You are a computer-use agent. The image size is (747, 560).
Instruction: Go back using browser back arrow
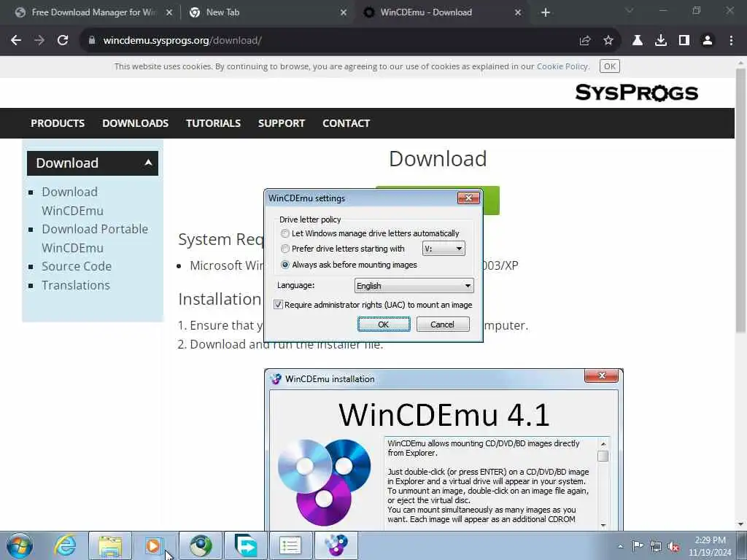(x=16, y=41)
